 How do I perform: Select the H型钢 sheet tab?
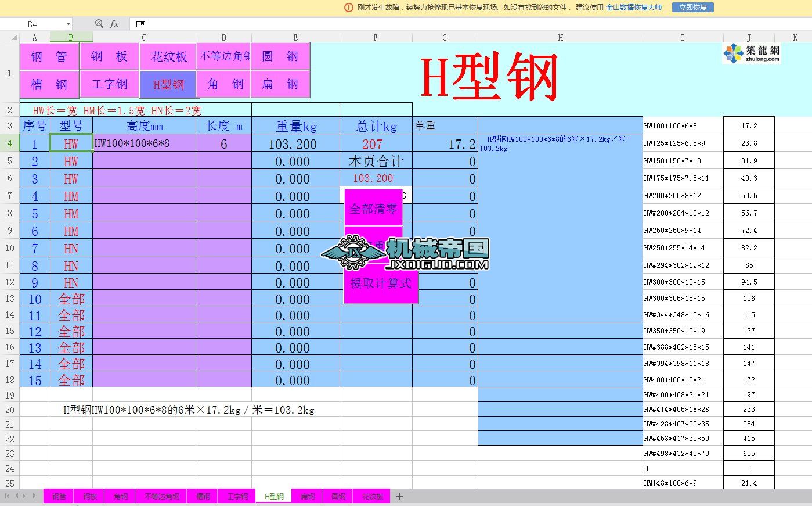273,496
